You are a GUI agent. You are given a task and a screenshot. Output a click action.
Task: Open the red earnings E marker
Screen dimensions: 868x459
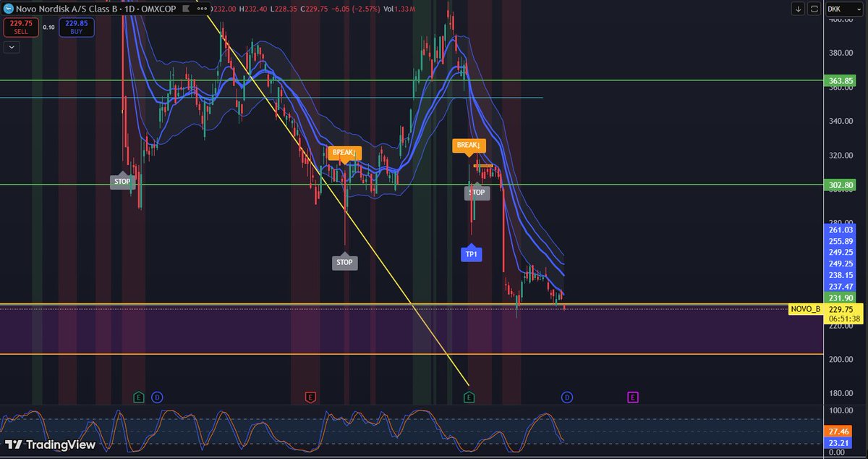point(310,397)
